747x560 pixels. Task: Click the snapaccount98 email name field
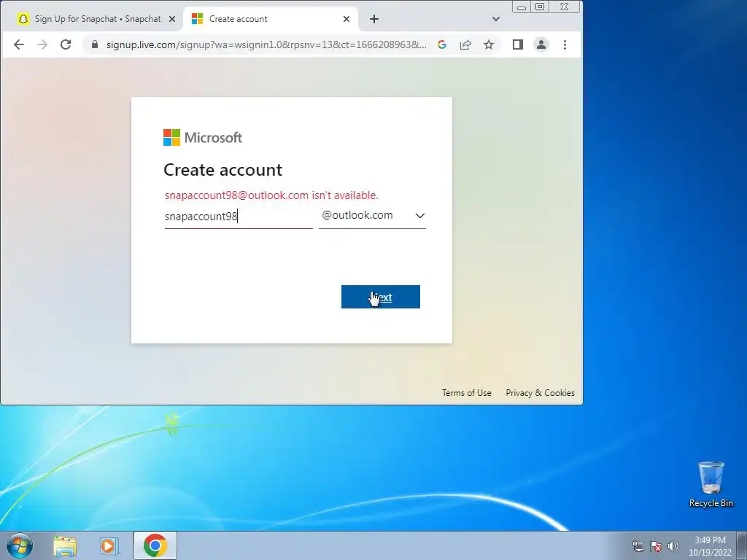click(x=239, y=216)
